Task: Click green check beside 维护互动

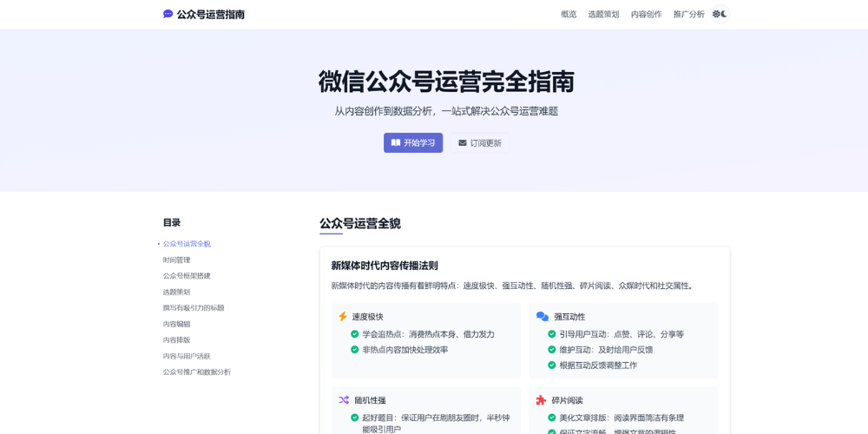Action: point(552,350)
